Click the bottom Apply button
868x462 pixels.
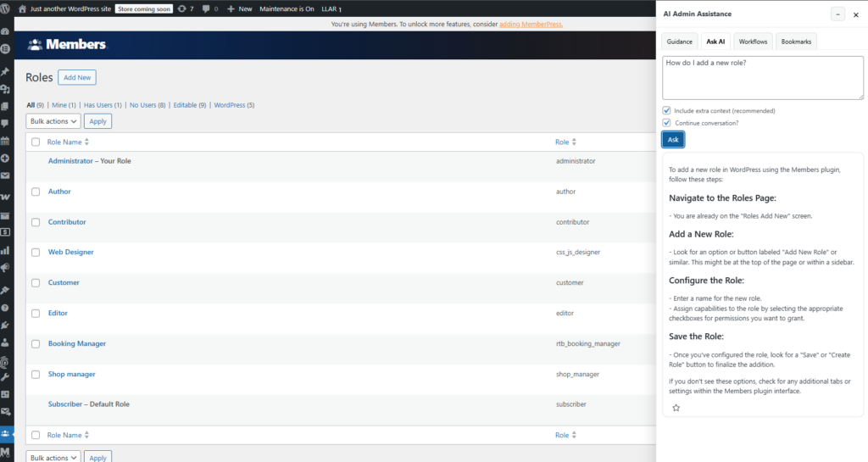(x=98, y=457)
